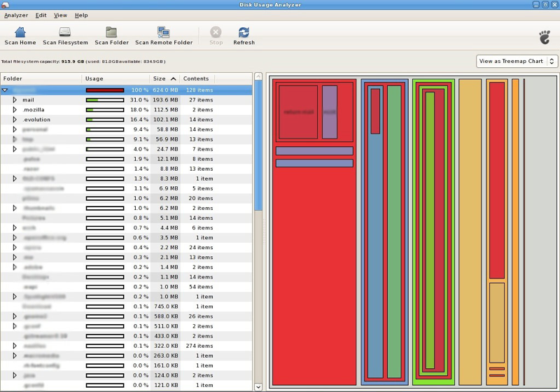560x392 pixels.
Task: Click the '128 items' contents cell
Action: pyautogui.click(x=199, y=90)
